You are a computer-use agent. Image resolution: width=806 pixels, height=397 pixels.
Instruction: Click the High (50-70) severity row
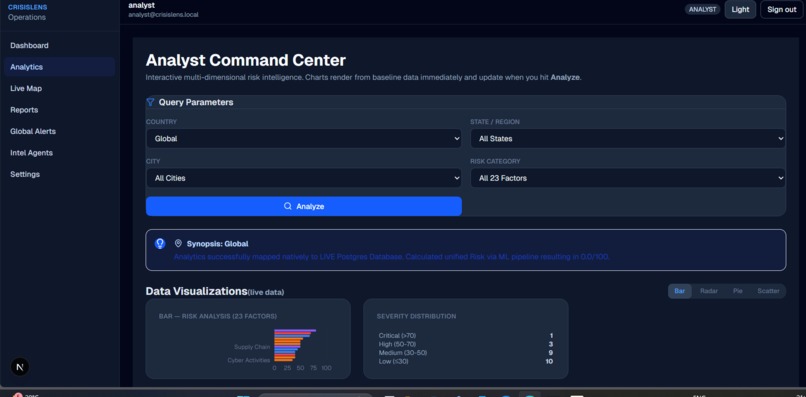(466, 344)
